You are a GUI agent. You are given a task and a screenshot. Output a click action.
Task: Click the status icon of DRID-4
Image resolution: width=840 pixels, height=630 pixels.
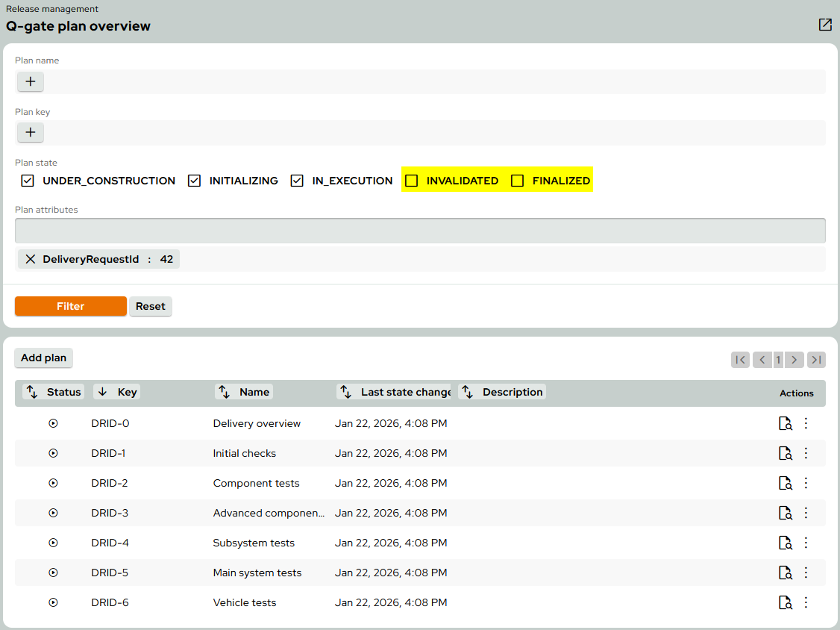tap(53, 543)
